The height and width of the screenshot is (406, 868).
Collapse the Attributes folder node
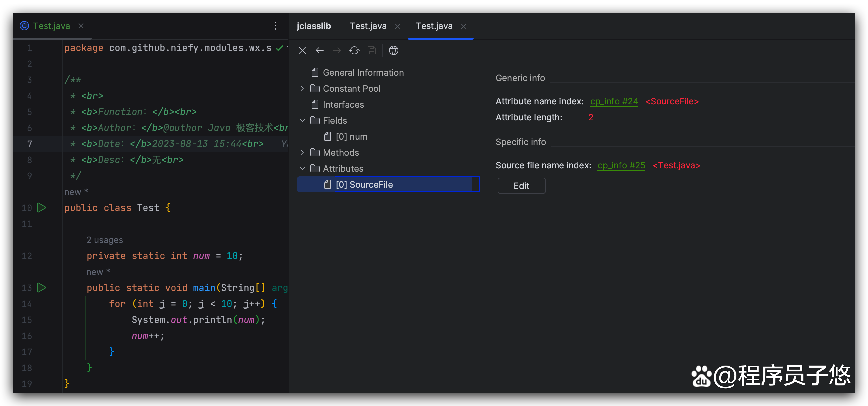[302, 168]
